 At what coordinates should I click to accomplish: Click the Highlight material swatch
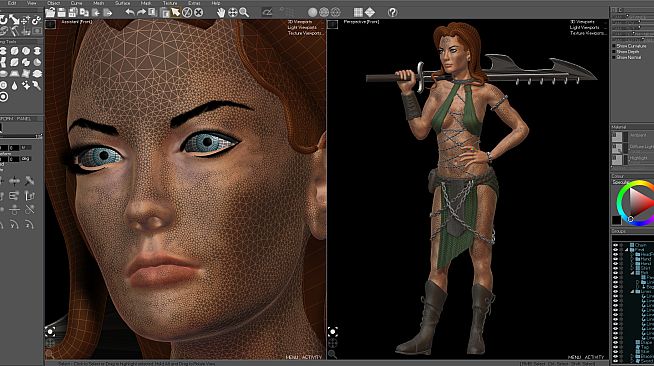(617, 160)
